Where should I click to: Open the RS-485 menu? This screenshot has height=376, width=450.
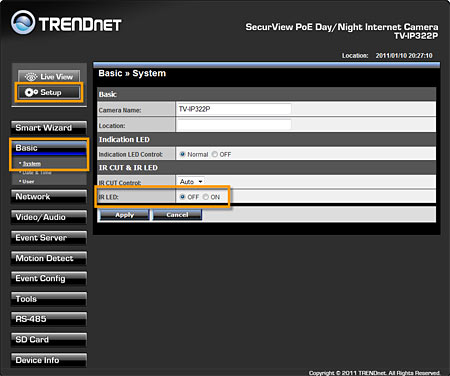pos(49,319)
